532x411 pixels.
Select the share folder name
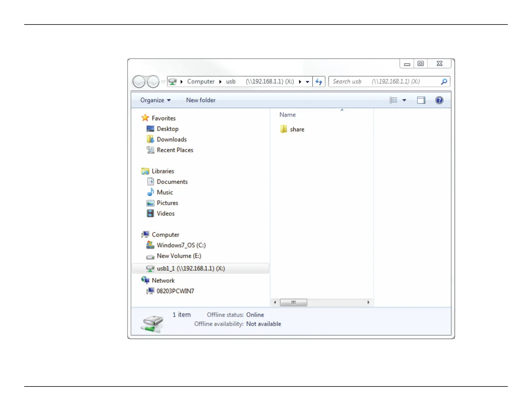[297, 130]
